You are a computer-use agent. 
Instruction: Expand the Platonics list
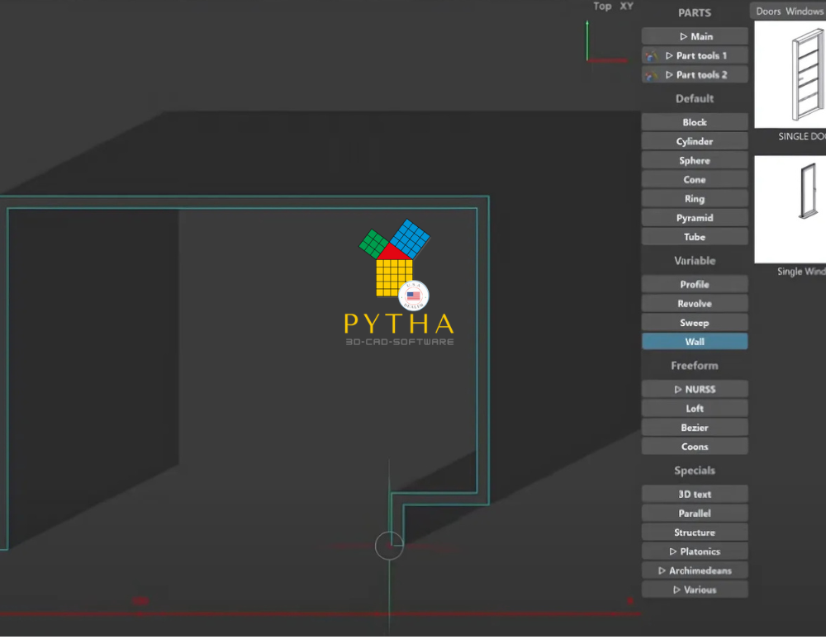click(x=694, y=551)
